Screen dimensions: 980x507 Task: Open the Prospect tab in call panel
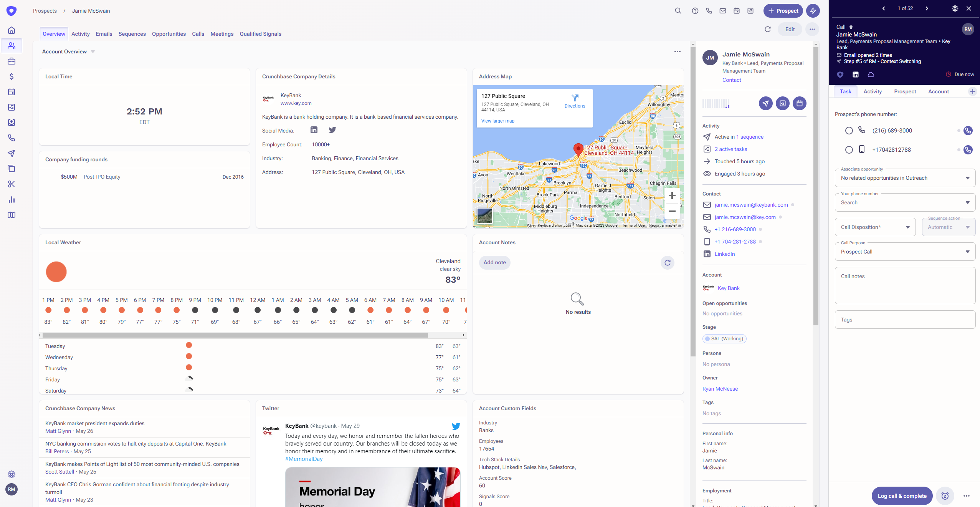pos(905,92)
